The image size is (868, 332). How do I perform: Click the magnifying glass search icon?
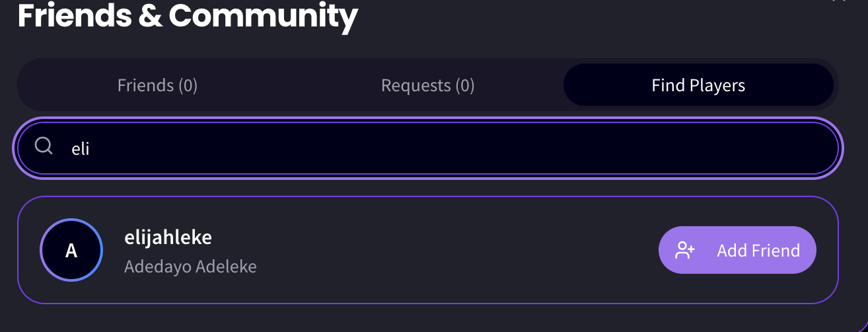44,145
